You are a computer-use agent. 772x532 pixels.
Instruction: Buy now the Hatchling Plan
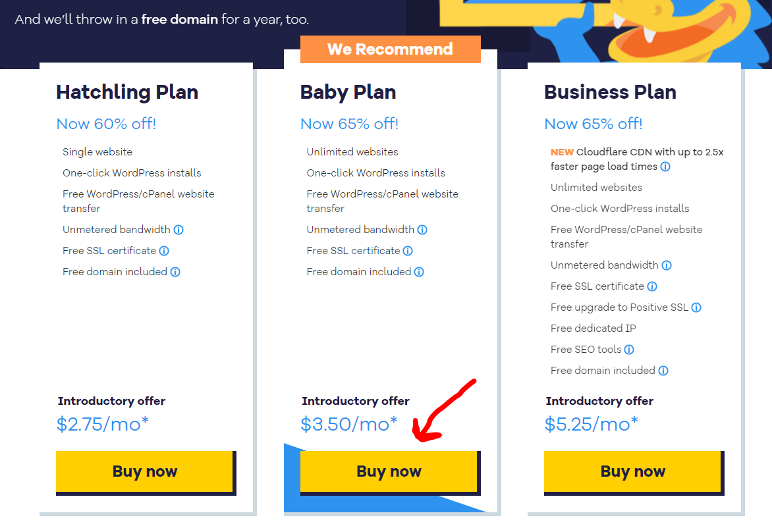coord(146,473)
